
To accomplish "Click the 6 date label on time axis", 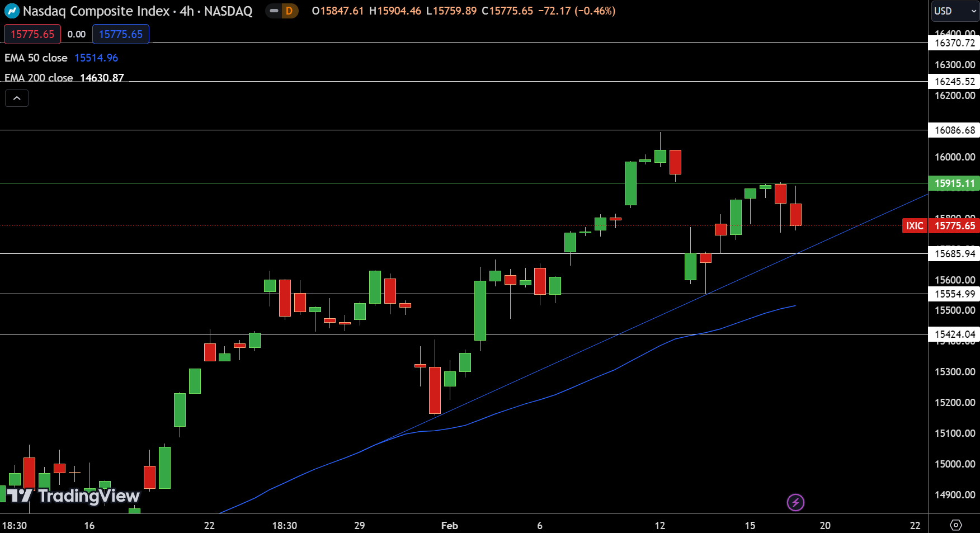I will pos(540,525).
